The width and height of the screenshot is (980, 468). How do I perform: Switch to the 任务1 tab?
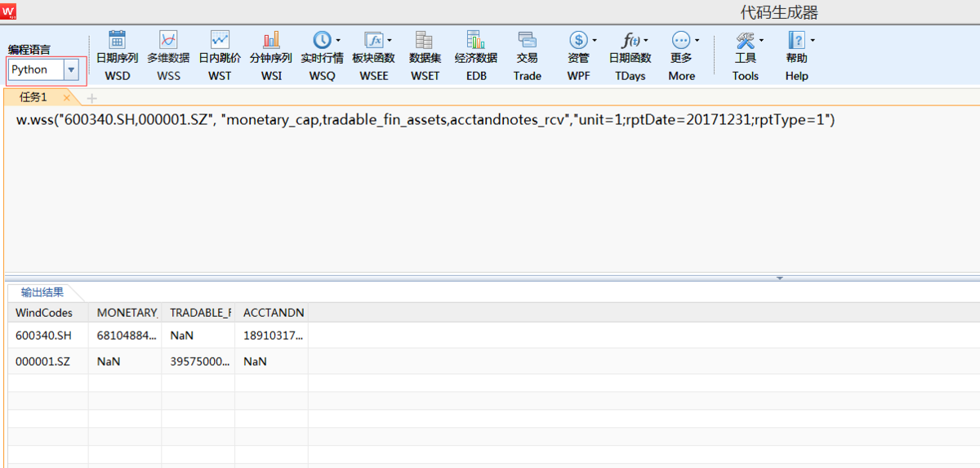pos(33,97)
